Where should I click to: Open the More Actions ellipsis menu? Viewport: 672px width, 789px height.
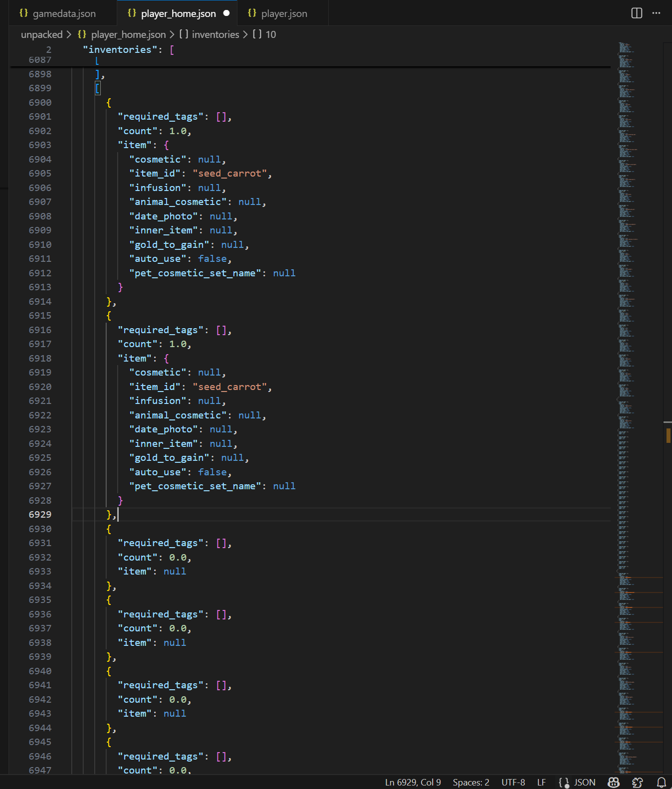tap(656, 13)
